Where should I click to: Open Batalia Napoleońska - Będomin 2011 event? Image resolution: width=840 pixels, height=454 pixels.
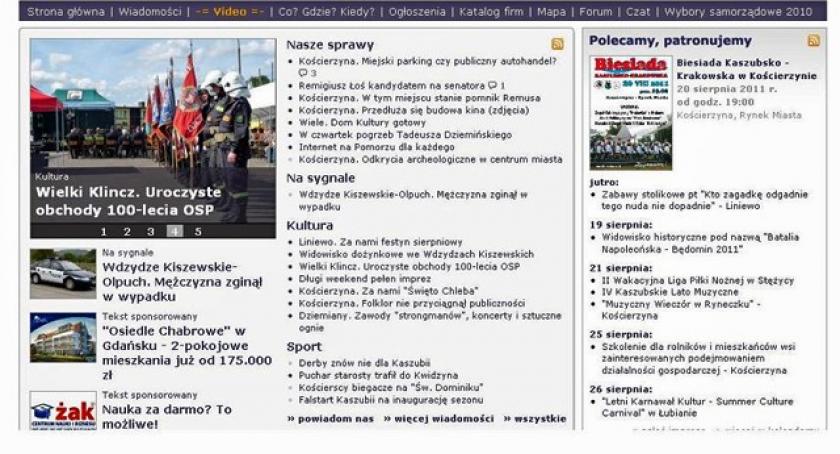700,243
